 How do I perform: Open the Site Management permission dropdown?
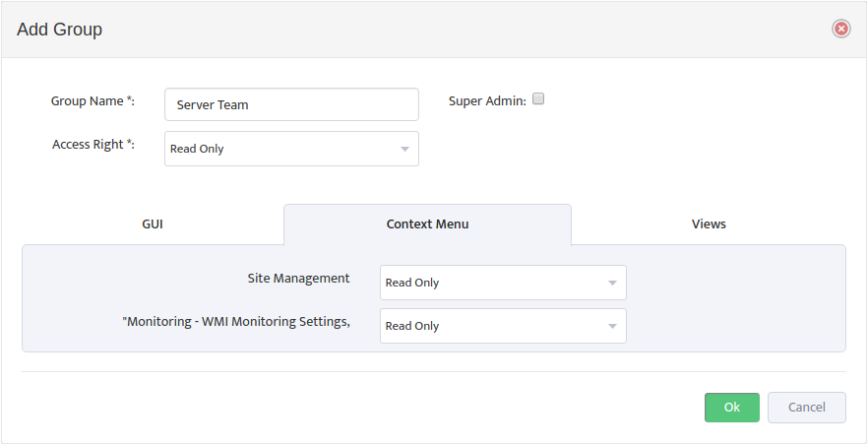click(503, 283)
